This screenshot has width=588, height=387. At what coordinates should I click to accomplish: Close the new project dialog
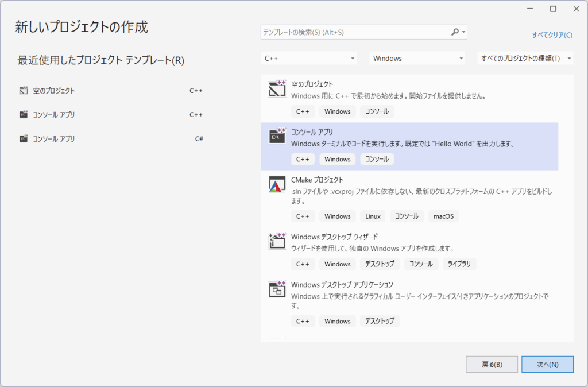click(577, 9)
